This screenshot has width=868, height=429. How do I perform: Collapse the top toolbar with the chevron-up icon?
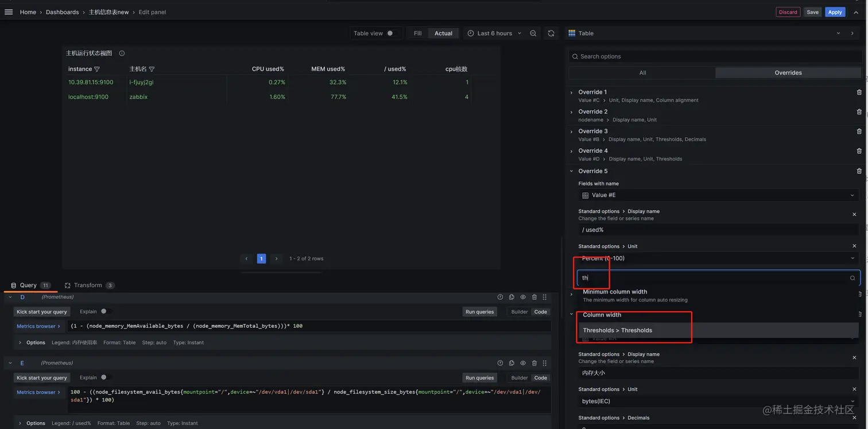point(856,12)
